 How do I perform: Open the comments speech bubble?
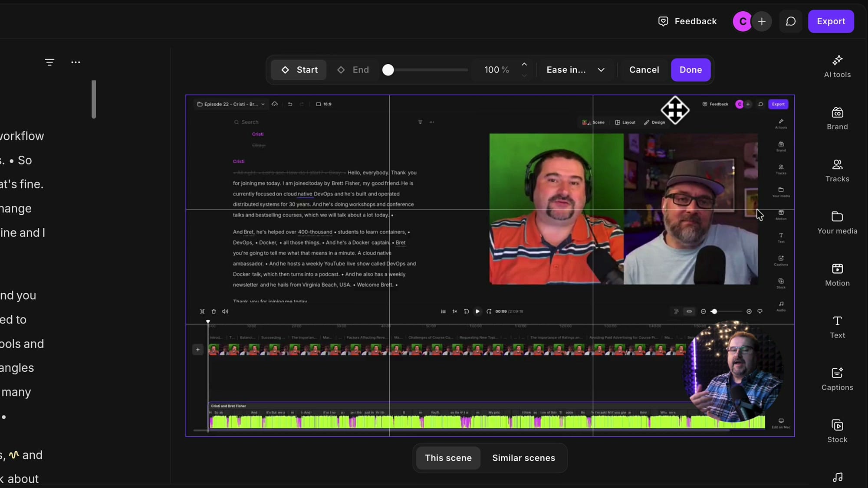pos(791,21)
